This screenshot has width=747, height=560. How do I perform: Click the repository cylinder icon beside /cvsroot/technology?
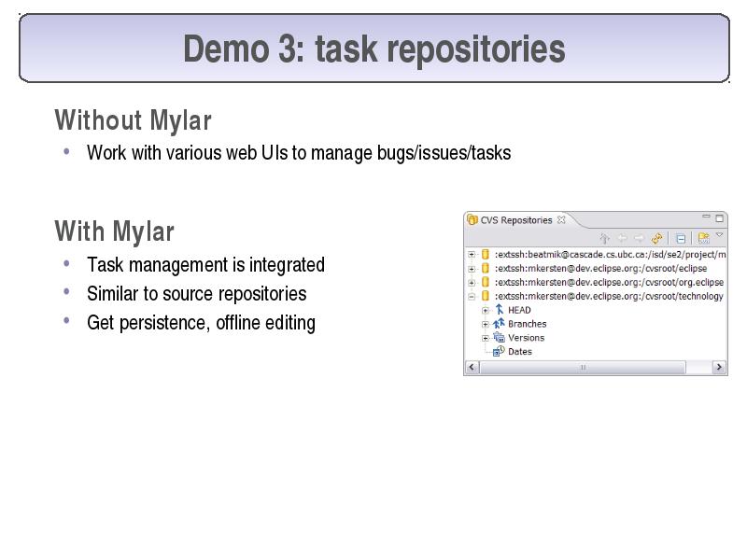(485, 296)
